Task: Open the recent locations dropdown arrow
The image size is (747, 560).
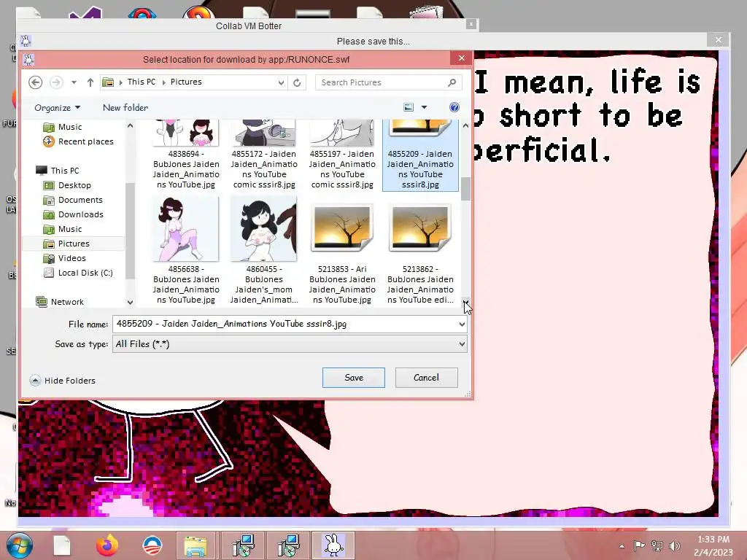Action: 74,82
